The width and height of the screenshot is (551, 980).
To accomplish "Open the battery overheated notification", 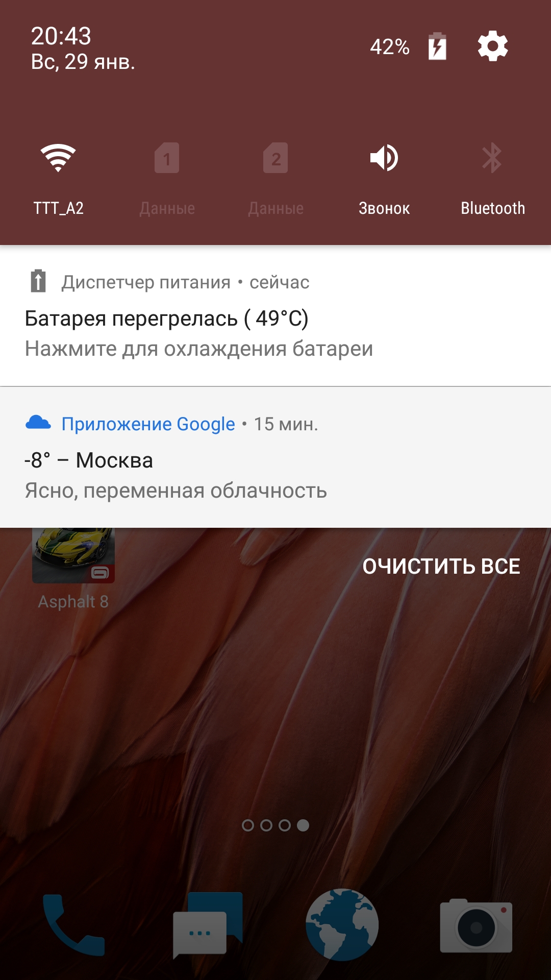I will [275, 316].
